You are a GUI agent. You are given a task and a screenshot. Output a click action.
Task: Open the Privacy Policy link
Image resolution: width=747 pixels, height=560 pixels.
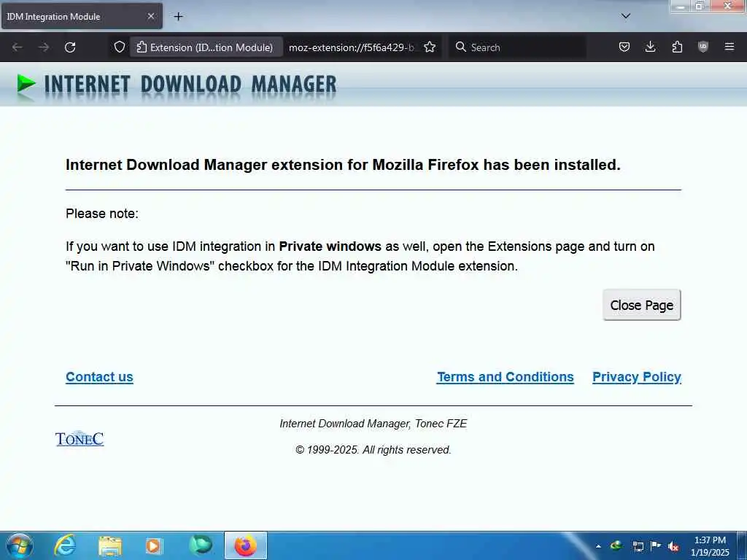[636, 377]
